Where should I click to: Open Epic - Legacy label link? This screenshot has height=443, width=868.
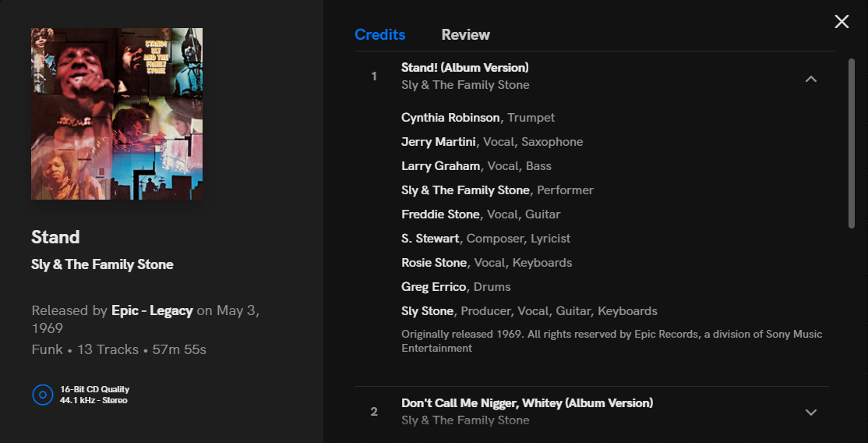point(152,310)
